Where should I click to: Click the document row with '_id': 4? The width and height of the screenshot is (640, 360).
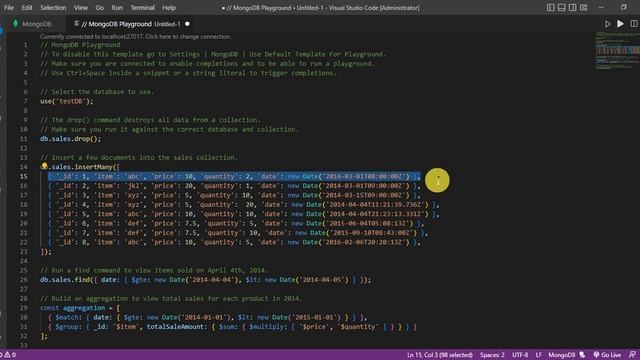[x=243, y=204]
